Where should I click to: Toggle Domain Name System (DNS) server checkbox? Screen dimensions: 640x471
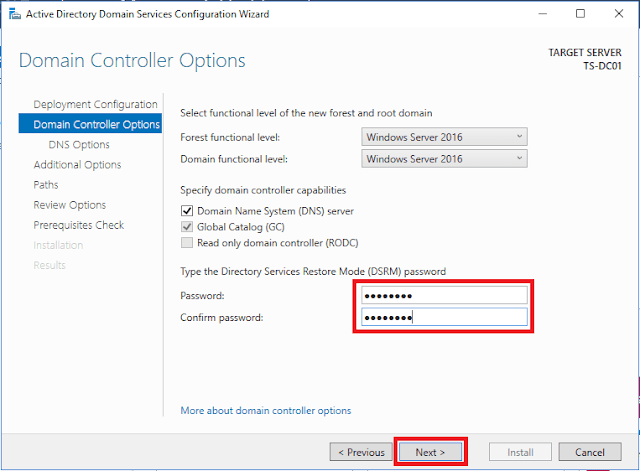[x=187, y=211]
